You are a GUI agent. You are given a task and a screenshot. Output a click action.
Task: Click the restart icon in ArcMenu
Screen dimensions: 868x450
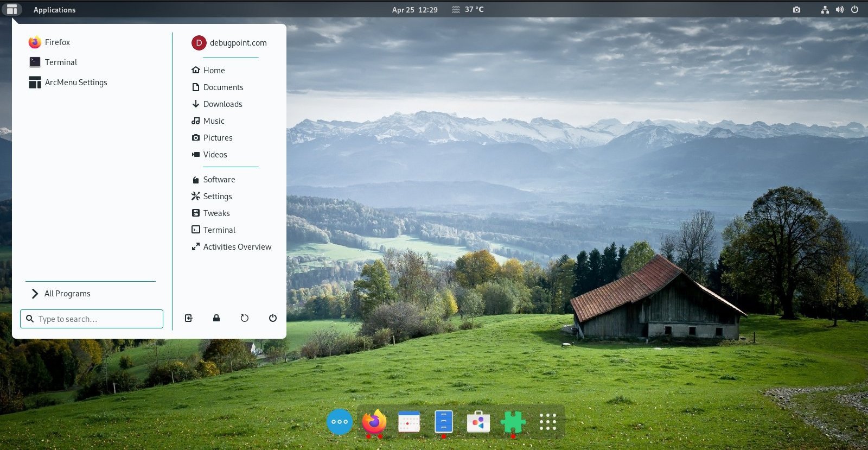[245, 318]
